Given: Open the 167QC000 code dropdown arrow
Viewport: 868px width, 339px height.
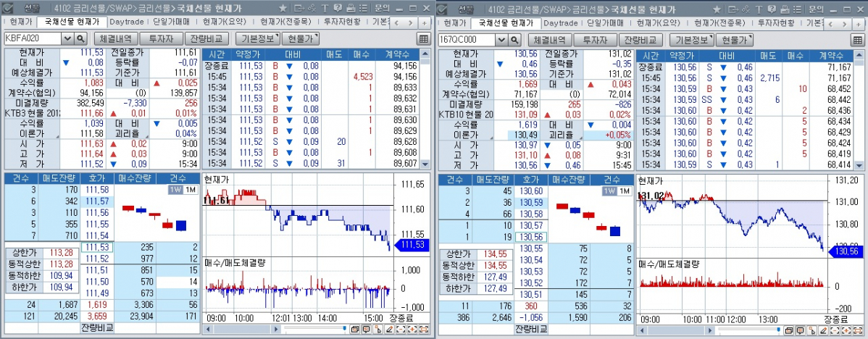Looking at the screenshot, I should (501, 38).
